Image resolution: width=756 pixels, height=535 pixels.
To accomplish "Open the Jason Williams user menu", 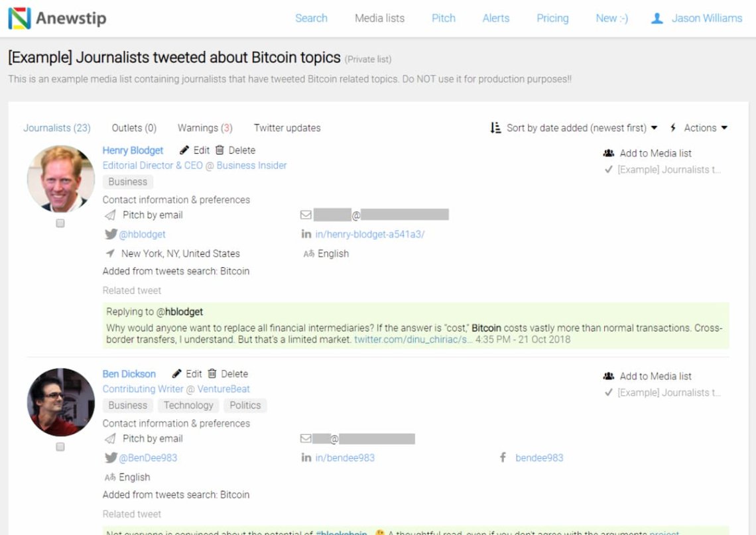I will (x=697, y=19).
